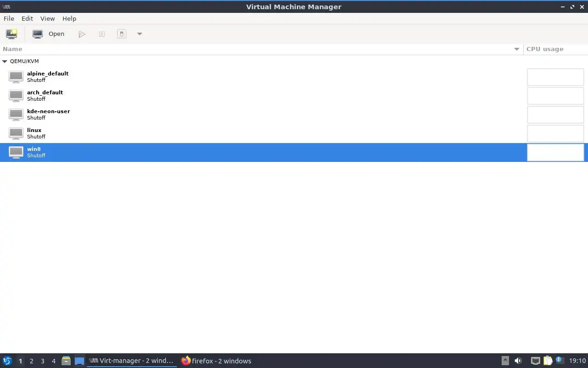Open the selected VM console with the Open button

[49, 34]
